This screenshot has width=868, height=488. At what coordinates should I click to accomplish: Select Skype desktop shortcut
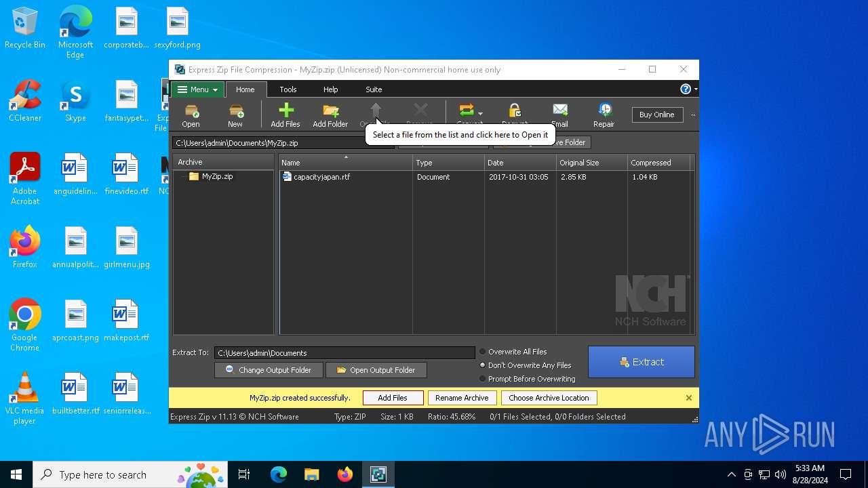click(75, 102)
